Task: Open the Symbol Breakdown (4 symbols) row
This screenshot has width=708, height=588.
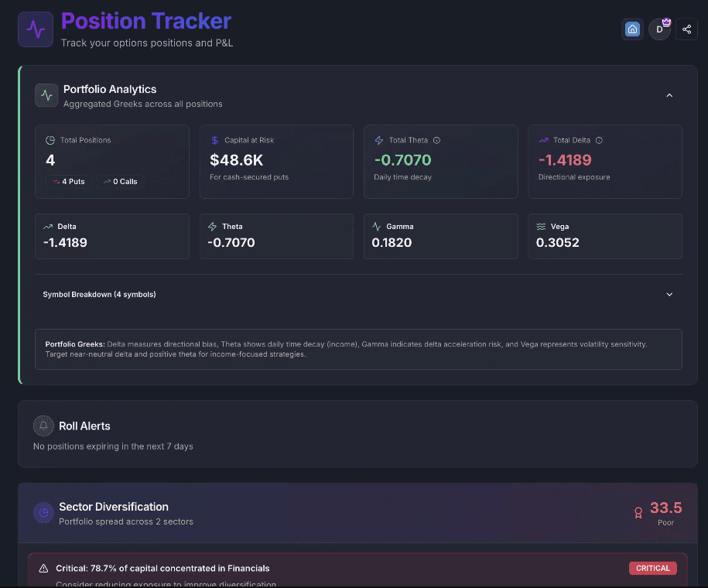Action: click(x=101, y=294)
